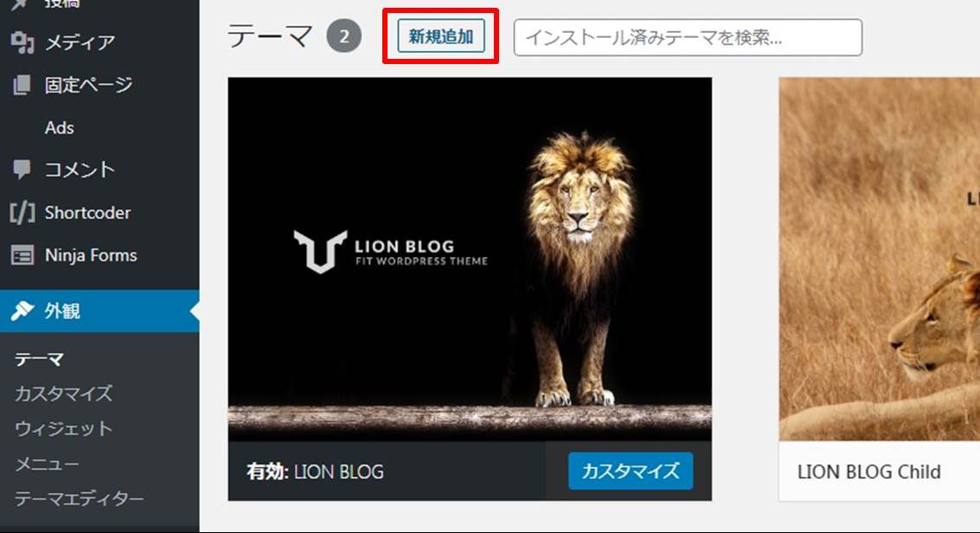Viewport: 980px width, 533px height.
Task: Click the 投稿 pushpin icon
Action: pos(20,3)
